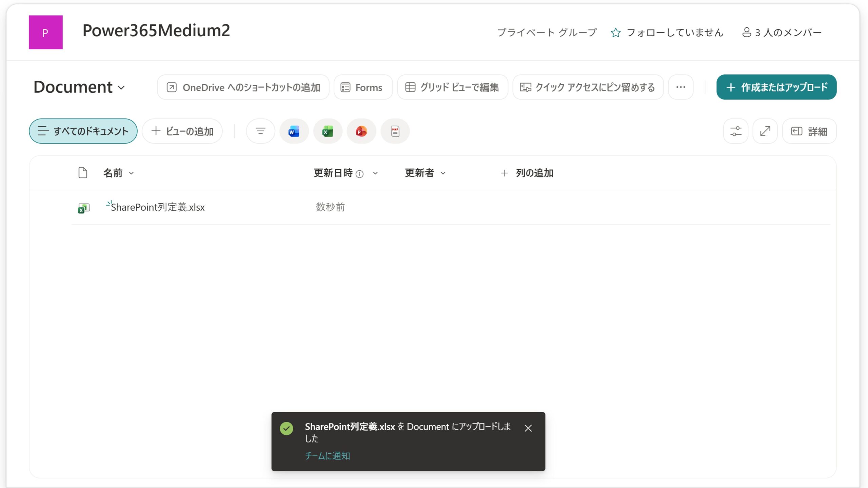Image resolution: width=868 pixels, height=488 pixels.
Task: Filter by PowerPoint files icon
Action: [x=361, y=131]
